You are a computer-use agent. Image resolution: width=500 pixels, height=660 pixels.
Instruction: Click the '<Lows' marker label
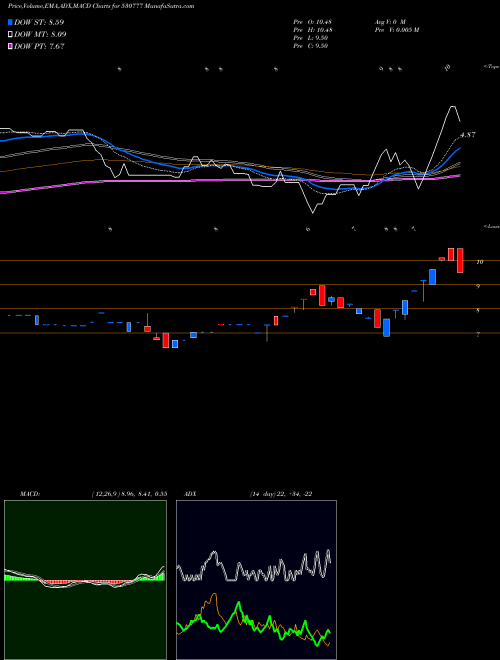[491, 226]
